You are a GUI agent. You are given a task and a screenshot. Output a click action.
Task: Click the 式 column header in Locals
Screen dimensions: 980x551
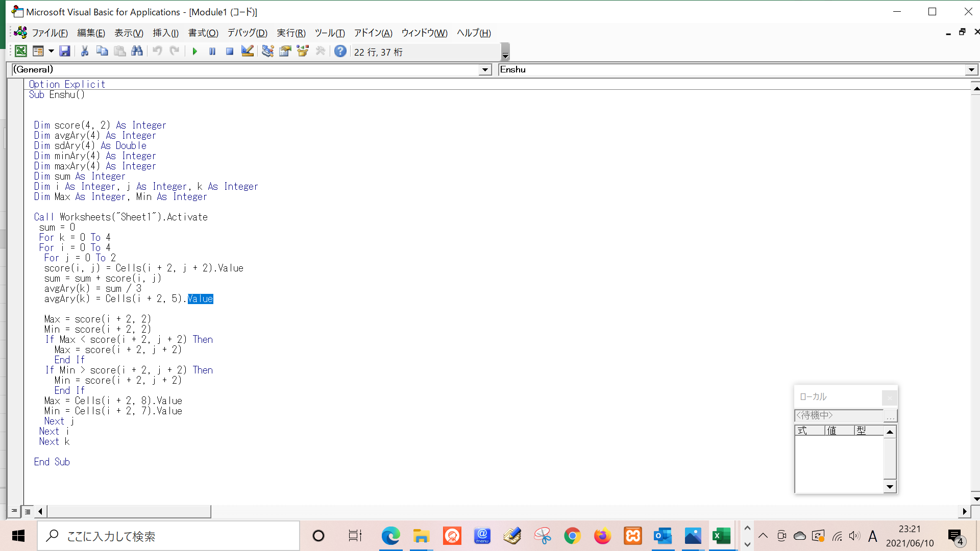810,431
